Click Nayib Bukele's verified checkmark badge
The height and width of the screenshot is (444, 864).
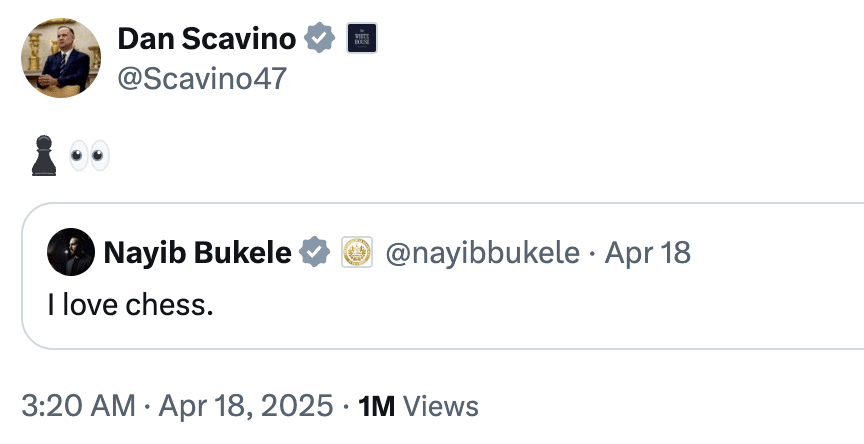315,253
